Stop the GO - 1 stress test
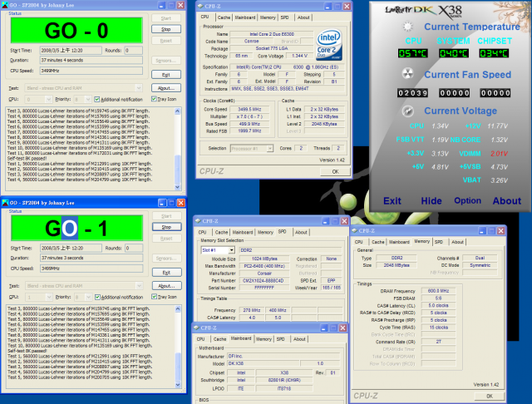Viewport: 532px width, 404px height. pos(166,227)
